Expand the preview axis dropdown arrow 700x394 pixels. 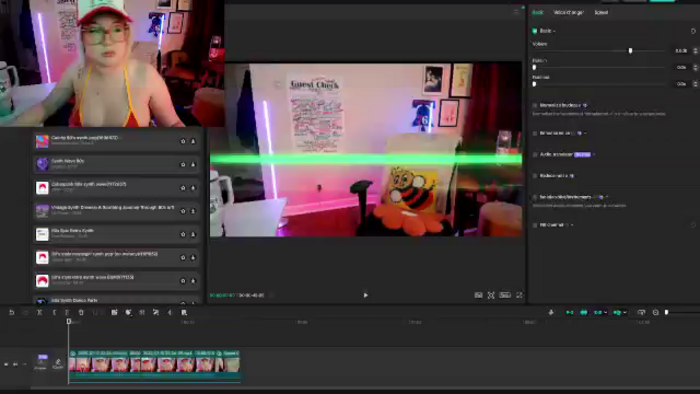click(x=625, y=313)
